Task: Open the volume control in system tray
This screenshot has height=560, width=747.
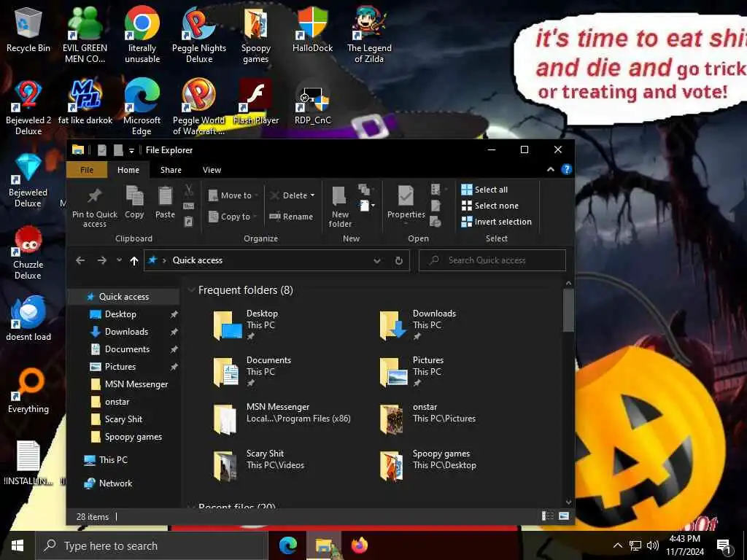Action: click(x=653, y=545)
